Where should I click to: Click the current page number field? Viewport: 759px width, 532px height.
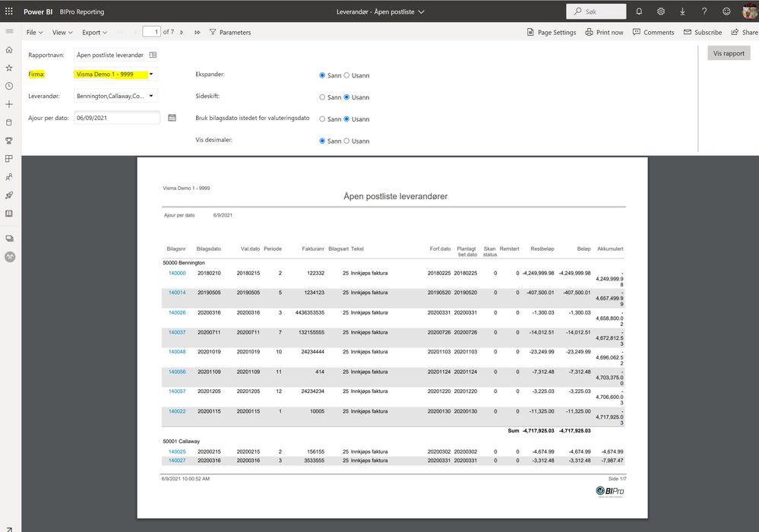151,32
